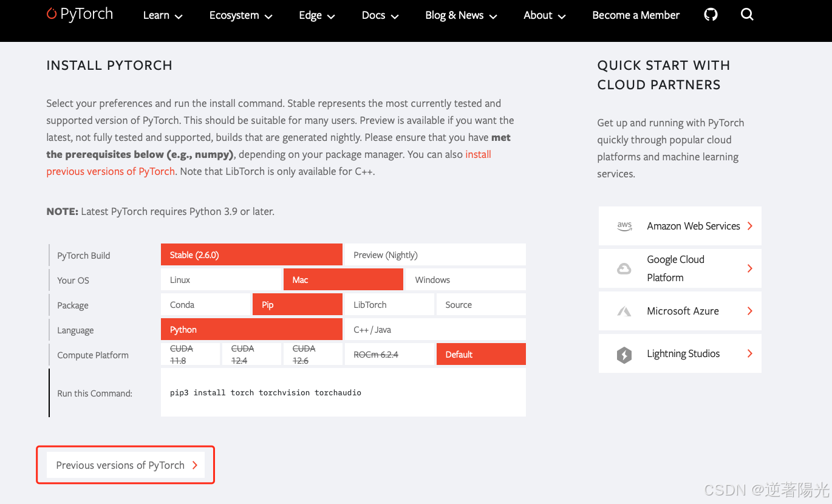
Task: Open the search magnifier icon
Action: 747,14
